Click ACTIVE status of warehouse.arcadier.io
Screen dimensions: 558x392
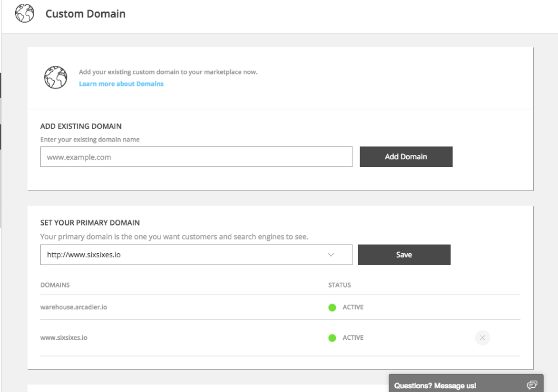click(x=353, y=307)
